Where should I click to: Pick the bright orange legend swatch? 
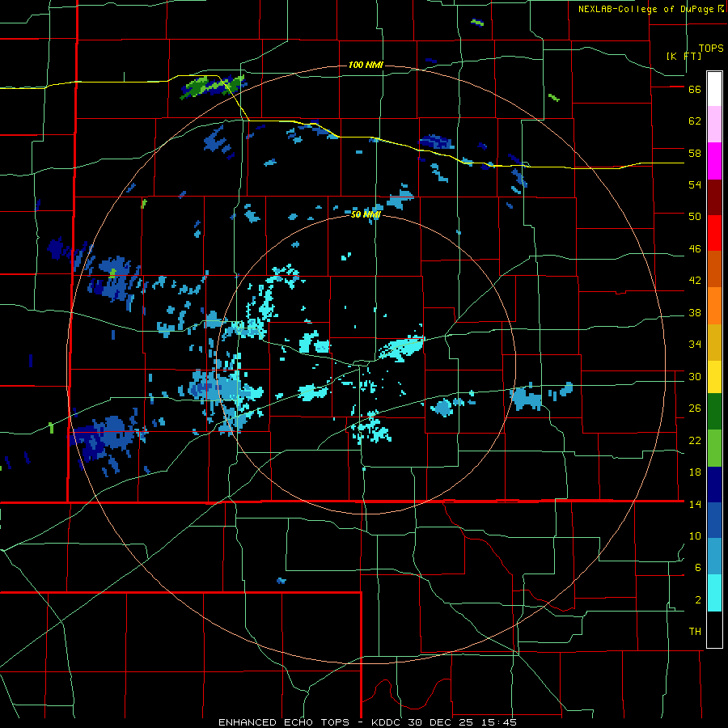[x=714, y=306]
